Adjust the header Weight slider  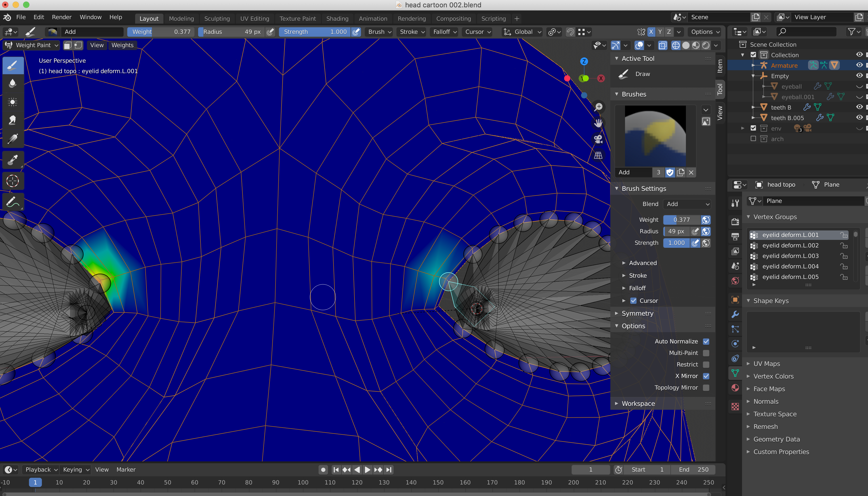pos(161,32)
